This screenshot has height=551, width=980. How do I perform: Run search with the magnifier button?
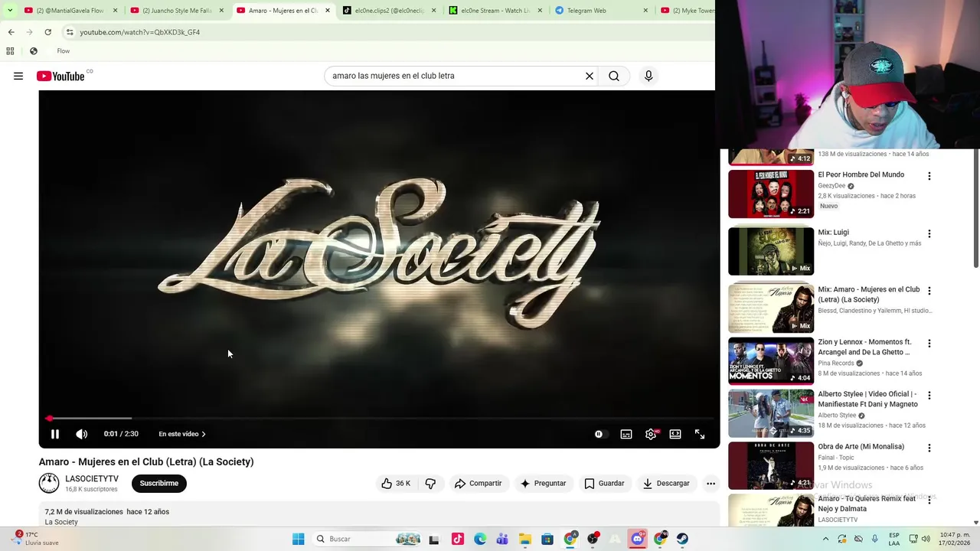[614, 76]
